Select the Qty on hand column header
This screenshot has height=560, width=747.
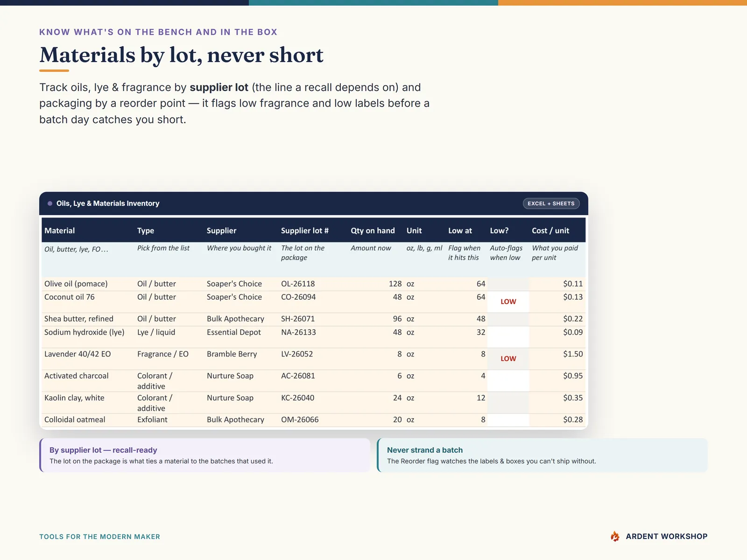coord(373,231)
